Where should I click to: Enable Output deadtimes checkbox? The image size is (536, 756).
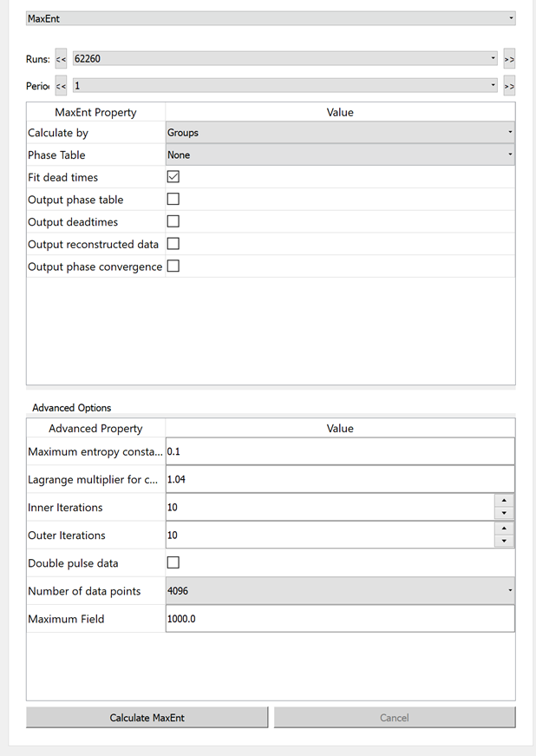173,222
